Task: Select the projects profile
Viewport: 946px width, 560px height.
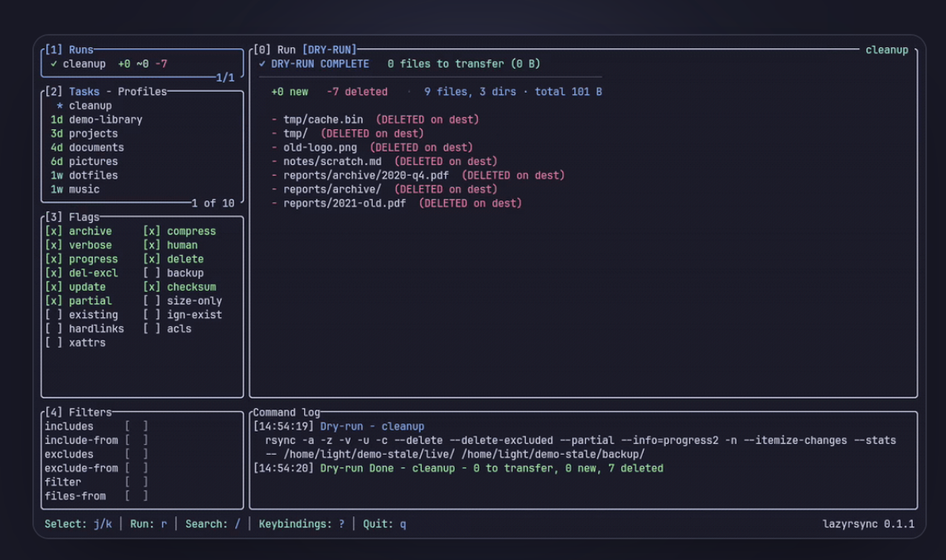Action: point(142,133)
